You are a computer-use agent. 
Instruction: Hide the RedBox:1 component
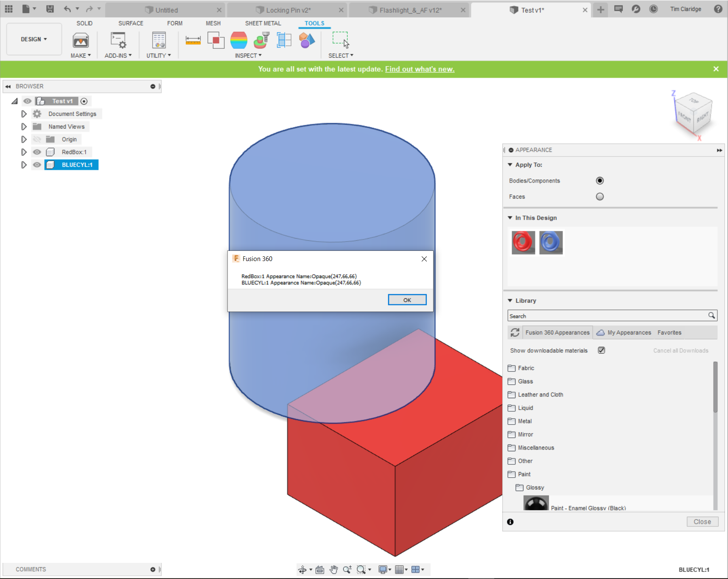click(x=37, y=152)
